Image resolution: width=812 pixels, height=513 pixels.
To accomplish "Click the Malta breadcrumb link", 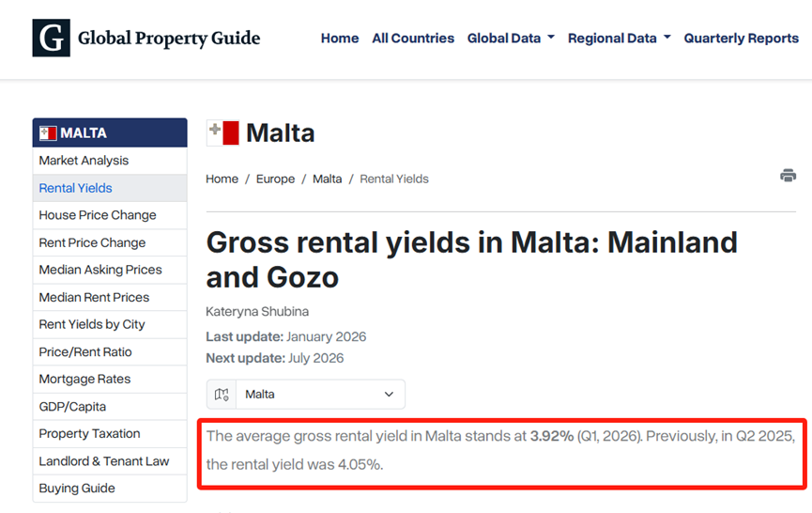I will tap(327, 179).
